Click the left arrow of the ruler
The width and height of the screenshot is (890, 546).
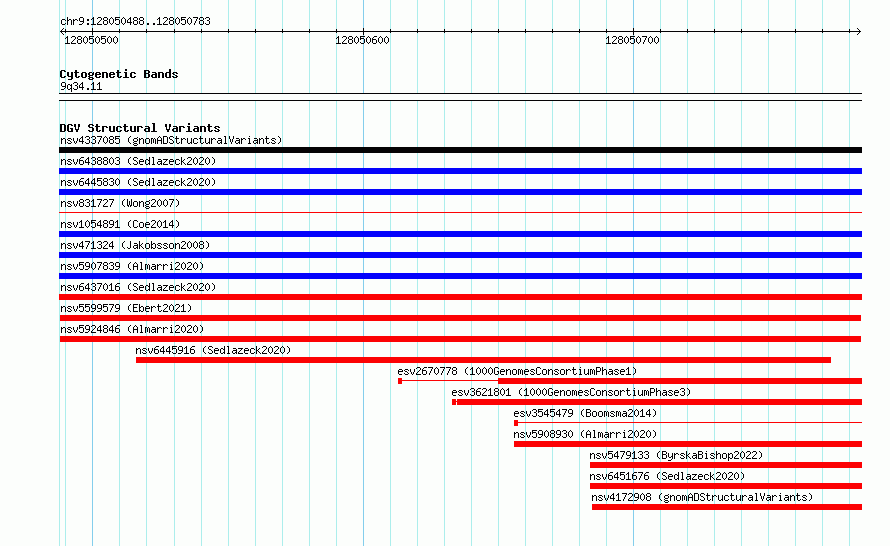62,31
